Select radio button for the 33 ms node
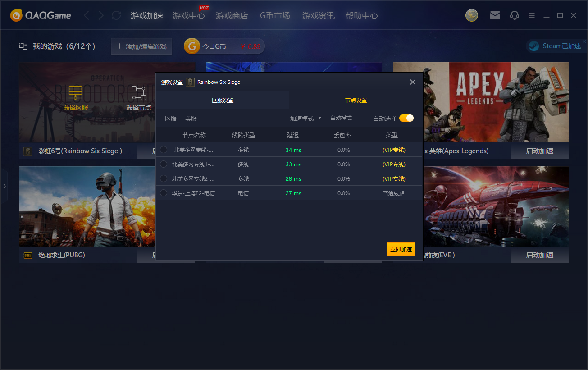Screen dimensions: 588x370 pyautogui.click(x=164, y=164)
